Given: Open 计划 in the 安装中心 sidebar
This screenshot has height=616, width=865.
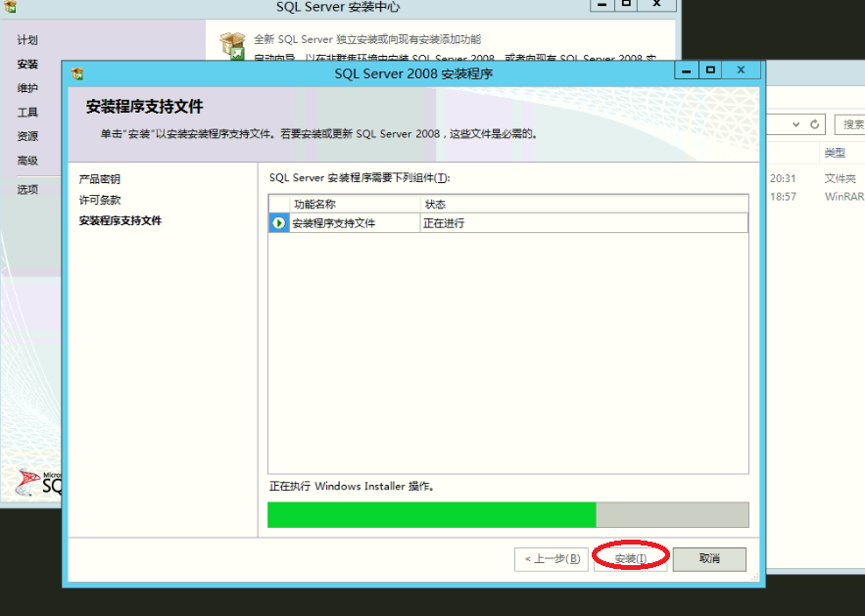Looking at the screenshot, I should pyautogui.click(x=27, y=40).
